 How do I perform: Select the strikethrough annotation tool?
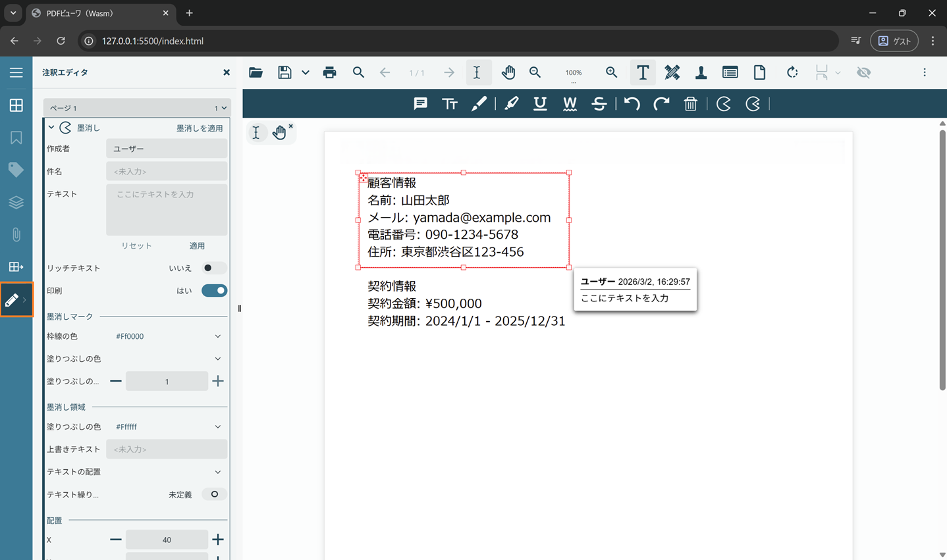click(599, 104)
